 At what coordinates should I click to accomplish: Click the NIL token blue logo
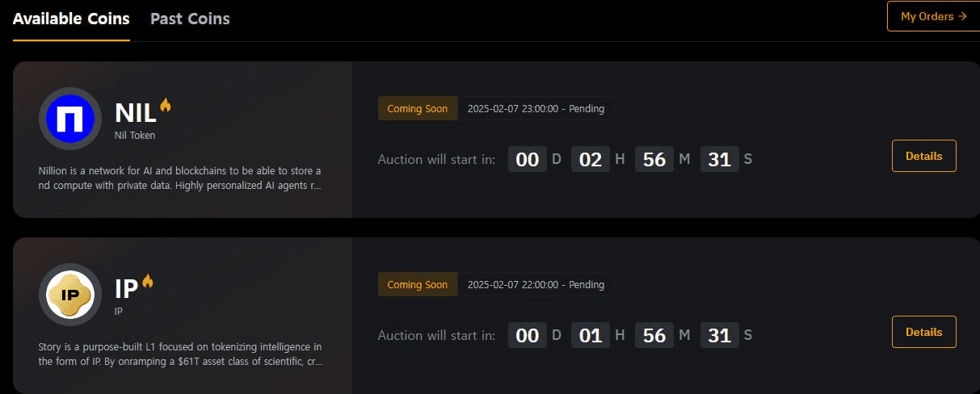[70, 119]
